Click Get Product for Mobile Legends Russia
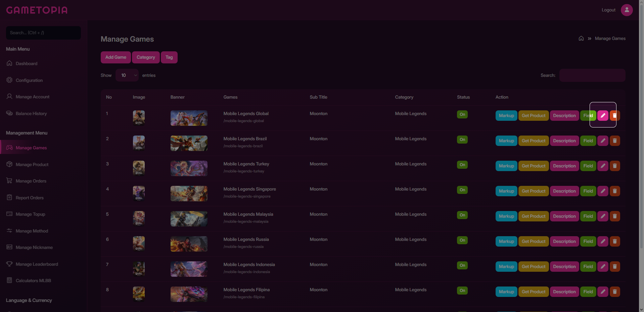 534,241
